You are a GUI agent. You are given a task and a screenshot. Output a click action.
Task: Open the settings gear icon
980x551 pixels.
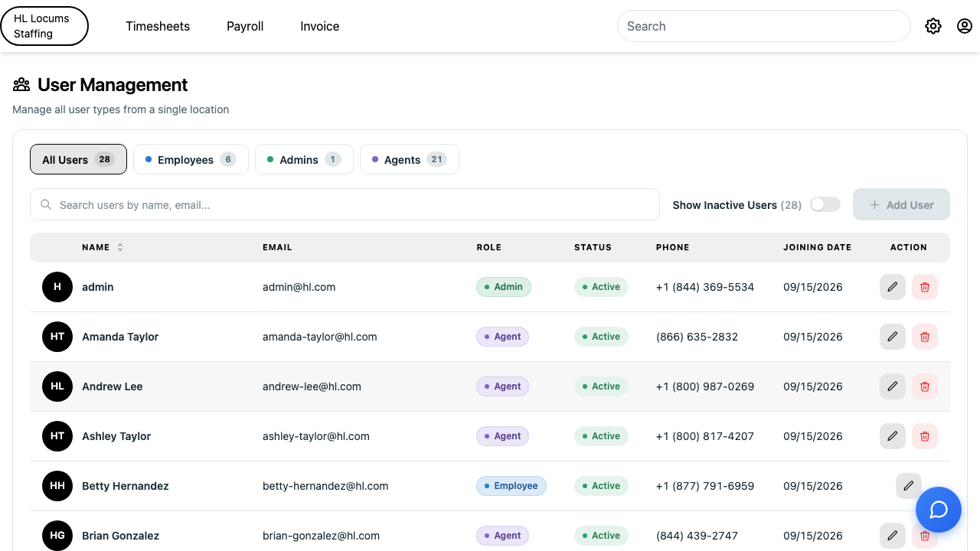point(933,26)
